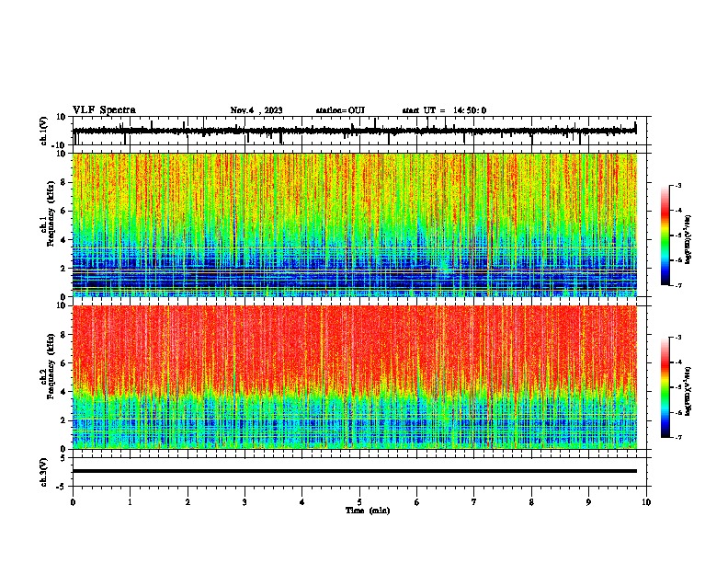Click the "-7" label on ch.1 color bar
This screenshot has width=728, height=563.
678,285
